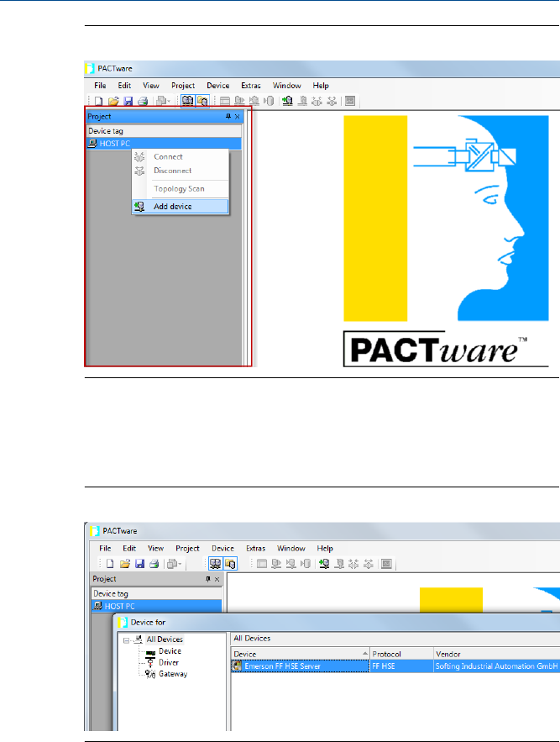The width and height of the screenshot is (560, 742).
Task: Click the Protocol column header
Action: tap(401, 654)
